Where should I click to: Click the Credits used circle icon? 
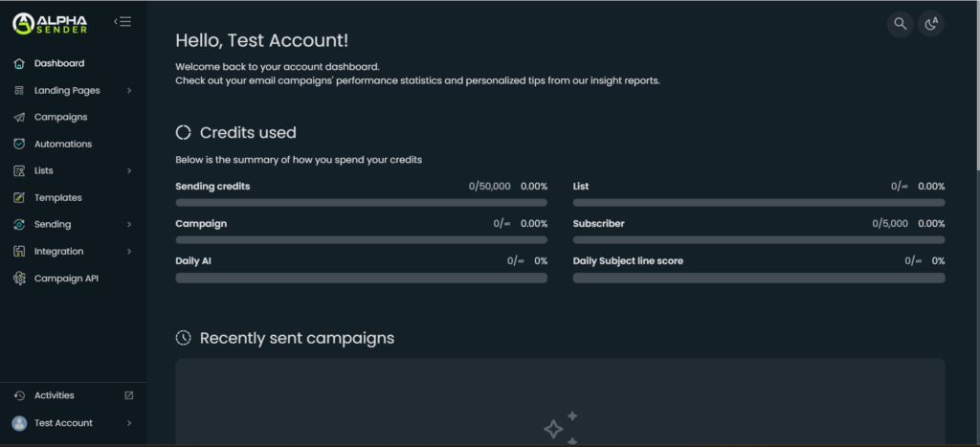click(x=183, y=132)
